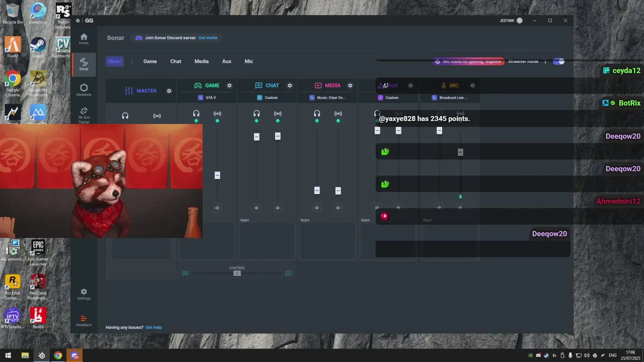Open the Windows Start menu

tap(8, 355)
